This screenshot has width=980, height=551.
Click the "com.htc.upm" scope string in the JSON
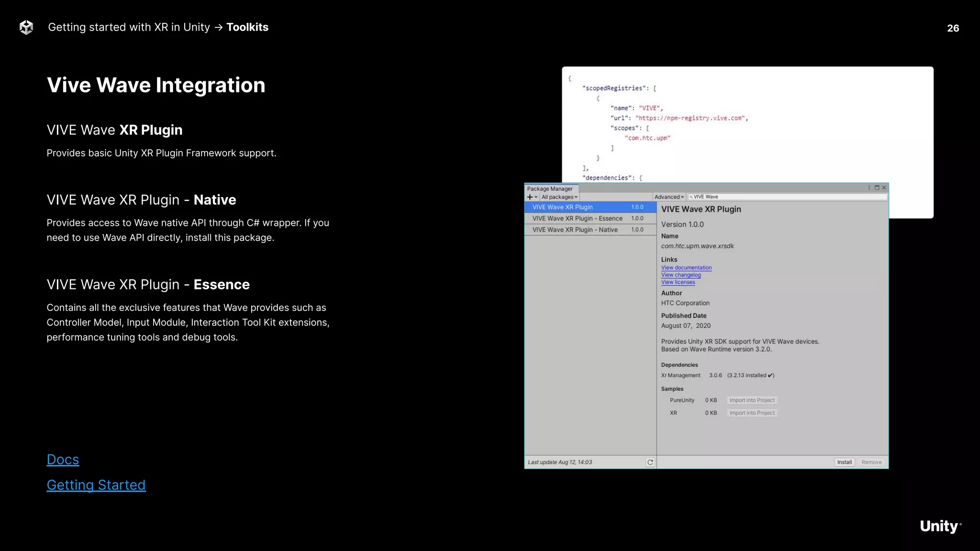[647, 138]
